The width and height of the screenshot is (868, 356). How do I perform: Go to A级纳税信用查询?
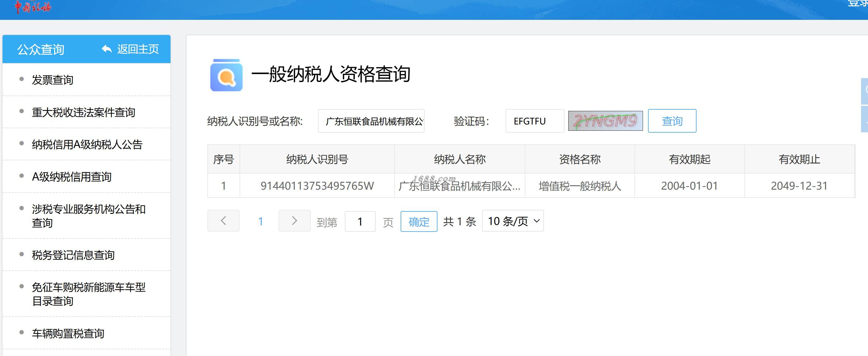pos(72,177)
